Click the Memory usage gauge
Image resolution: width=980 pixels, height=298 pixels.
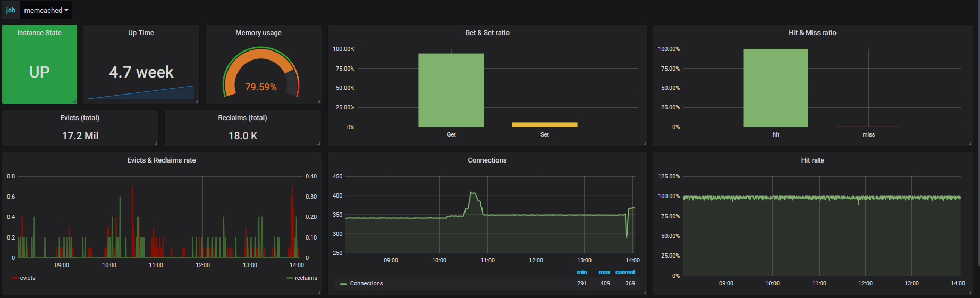tap(261, 72)
